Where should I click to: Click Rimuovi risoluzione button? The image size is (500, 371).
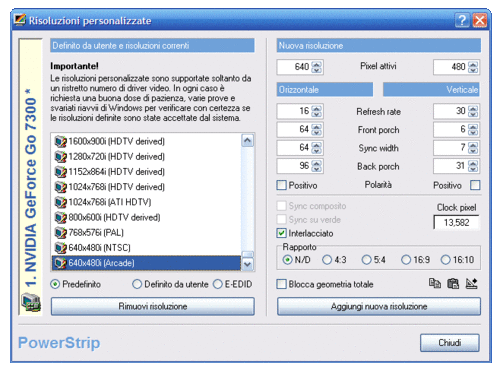click(x=153, y=306)
